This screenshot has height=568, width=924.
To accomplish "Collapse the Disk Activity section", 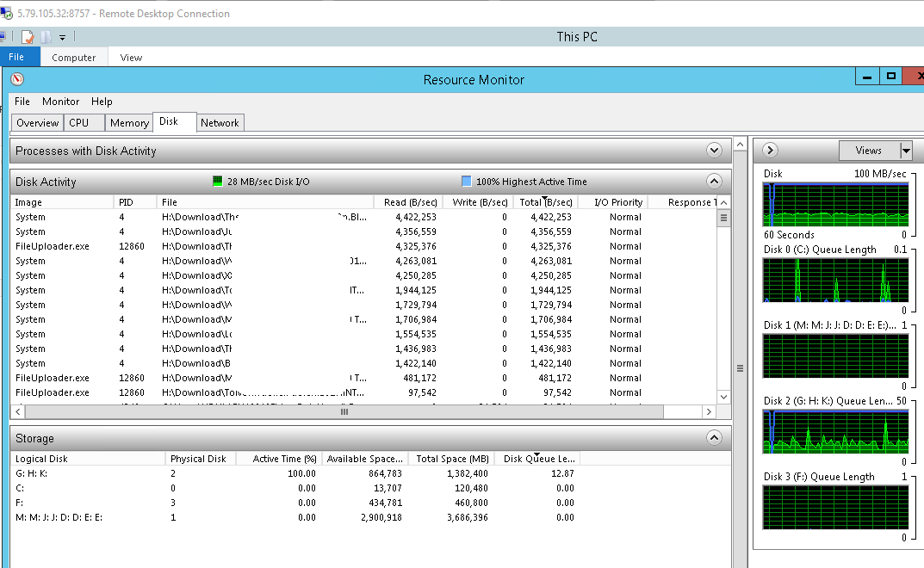I will click(713, 182).
